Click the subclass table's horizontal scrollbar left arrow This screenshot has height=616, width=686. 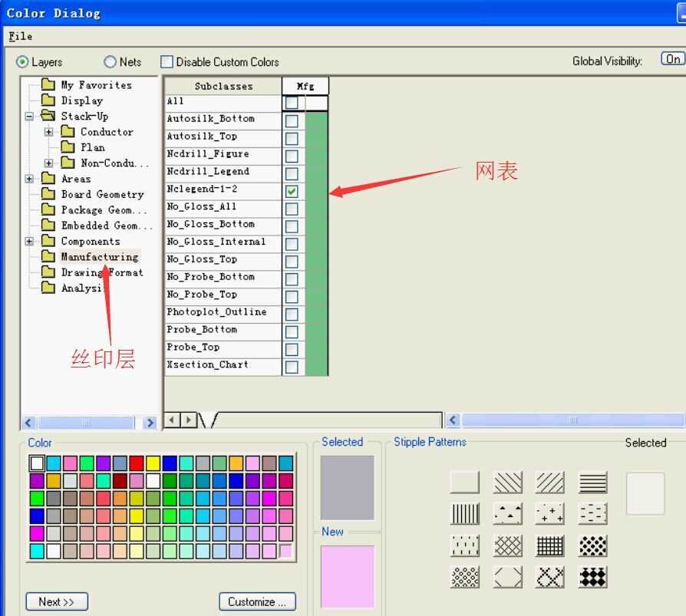point(453,420)
